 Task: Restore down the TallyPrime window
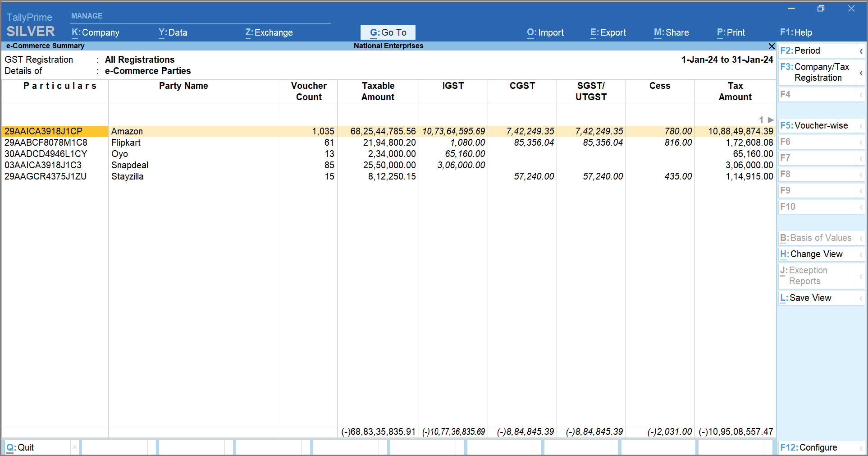[821, 9]
